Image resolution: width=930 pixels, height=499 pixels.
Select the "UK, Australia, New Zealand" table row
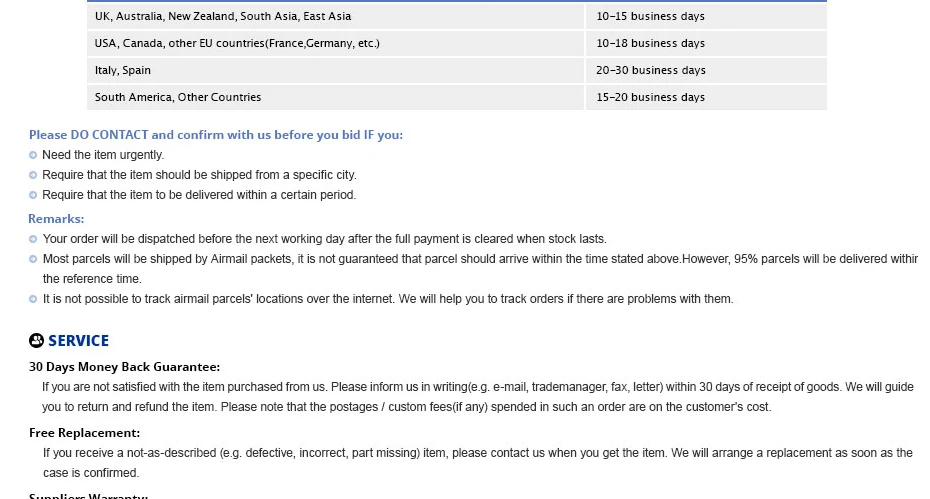click(222, 16)
